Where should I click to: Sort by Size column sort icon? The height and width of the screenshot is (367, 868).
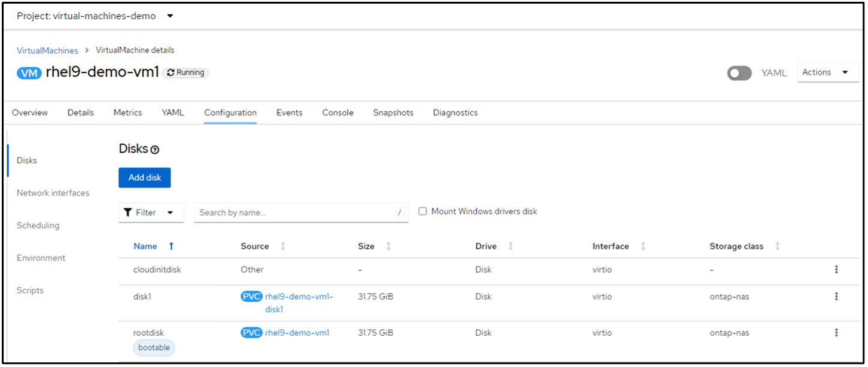click(388, 246)
